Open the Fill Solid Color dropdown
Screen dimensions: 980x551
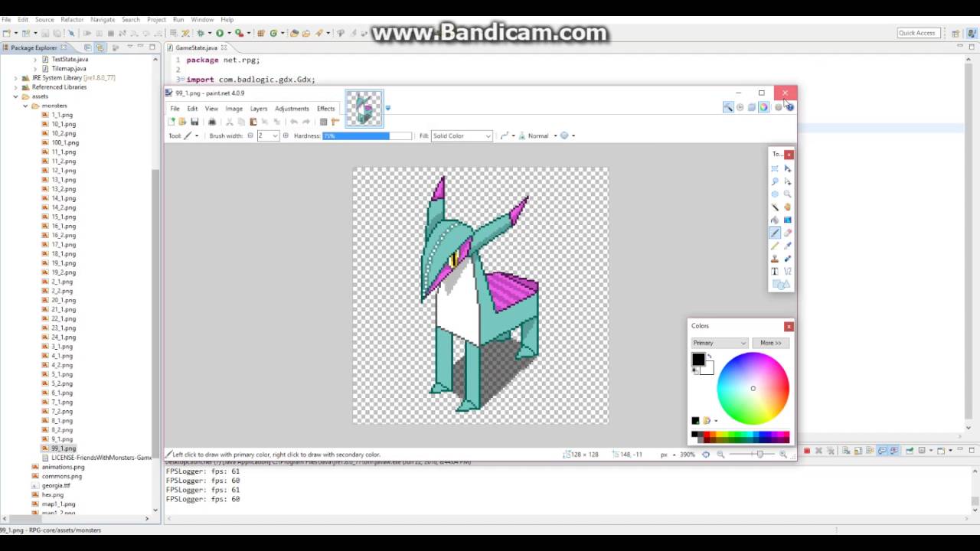click(462, 135)
